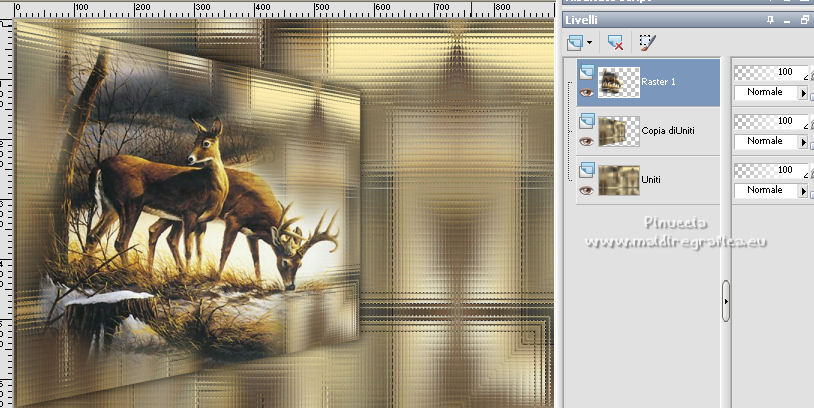This screenshot has height=408, width=814.
Task: Select the Copia diUniti layer name
Action: click(x=668, y=131)
